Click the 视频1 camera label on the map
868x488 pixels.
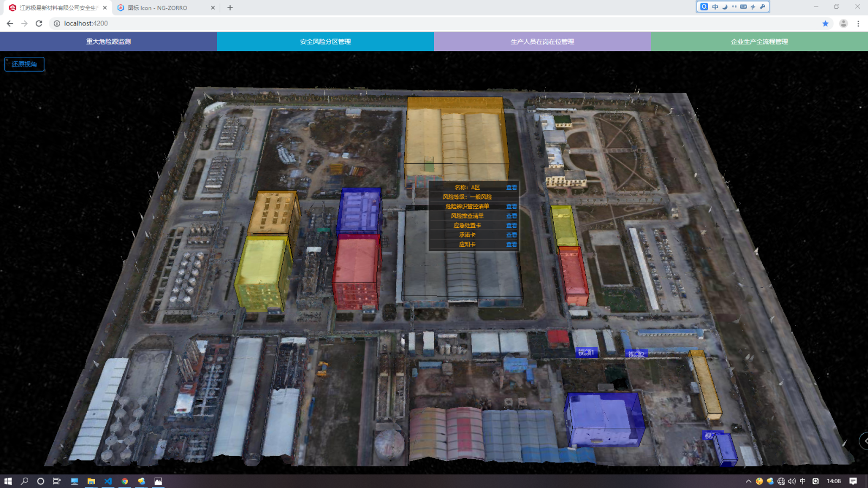coord(586,352)
